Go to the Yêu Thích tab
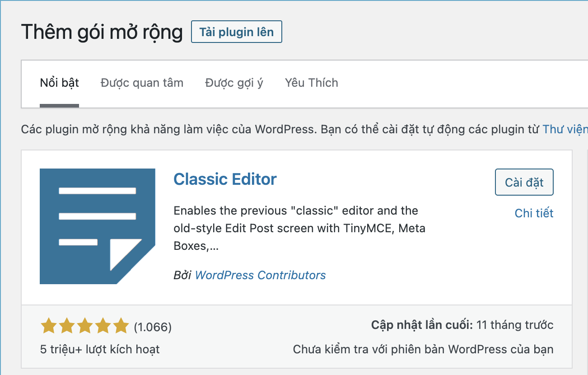 click(x=312, y=83)
